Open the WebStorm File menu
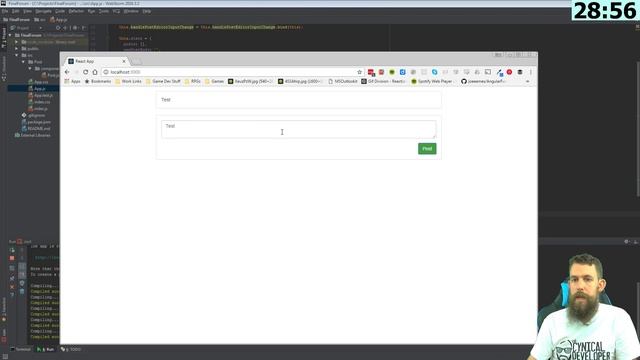 click(5, 11)
